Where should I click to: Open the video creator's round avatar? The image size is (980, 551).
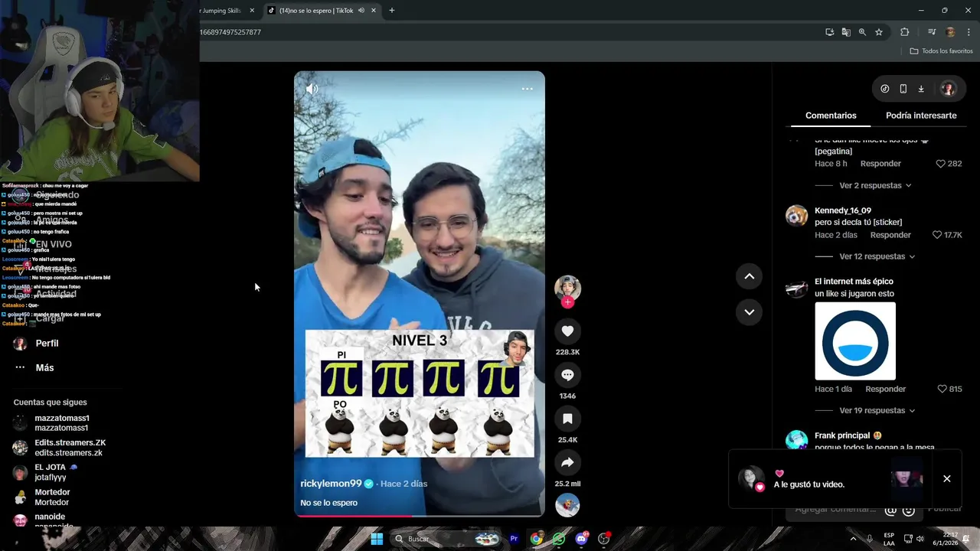567,289
